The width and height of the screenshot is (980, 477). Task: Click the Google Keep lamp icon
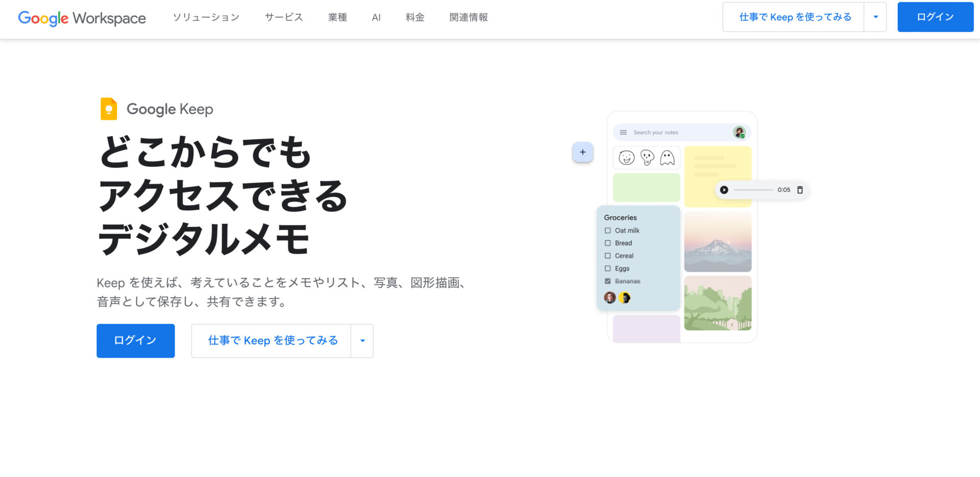click(109, 109)
